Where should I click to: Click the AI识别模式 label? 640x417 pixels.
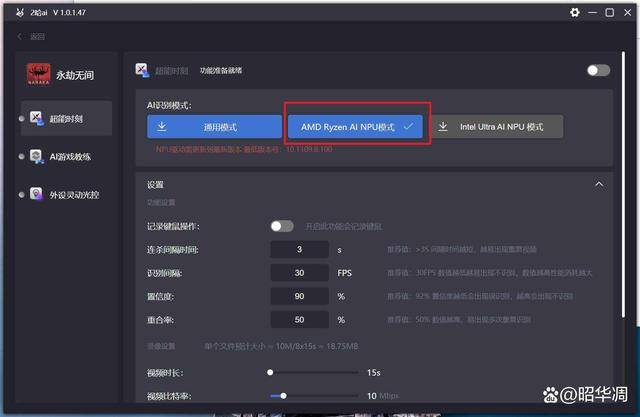[x=169, y=105]
